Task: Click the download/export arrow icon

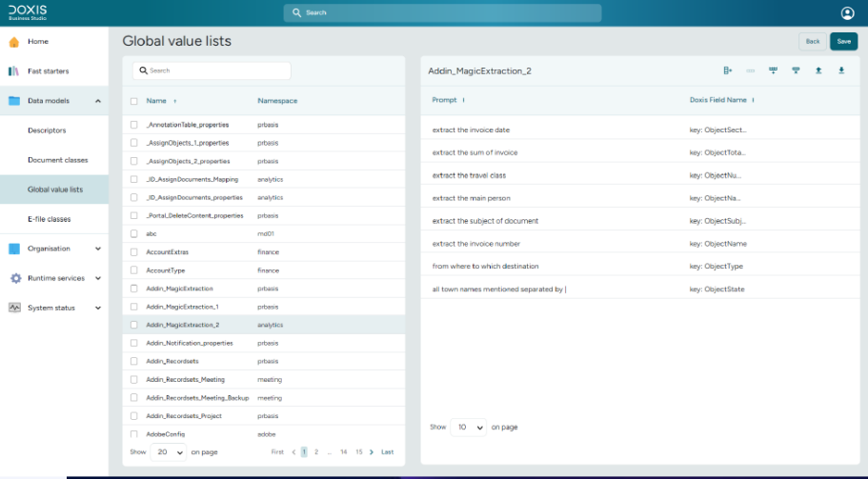Action: 841,70
